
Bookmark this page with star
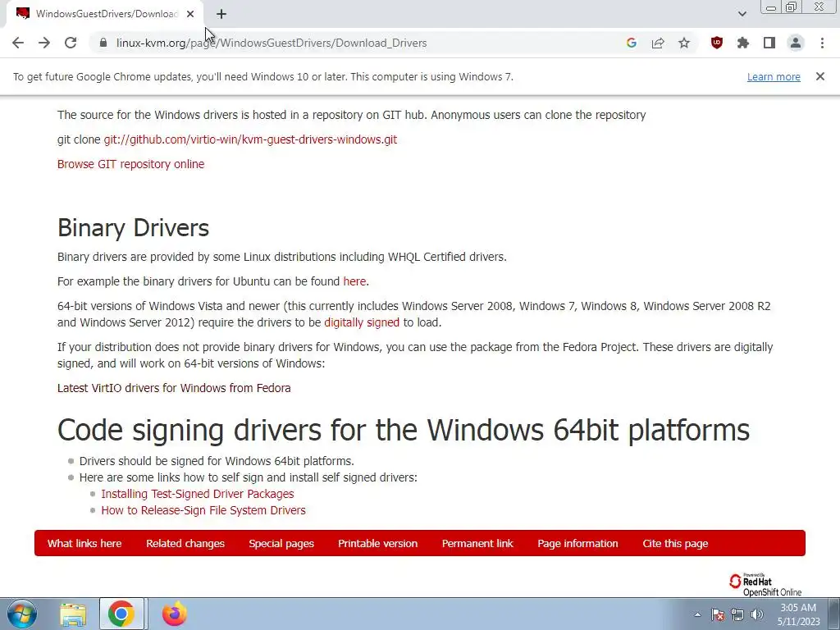tap(684, 43)
